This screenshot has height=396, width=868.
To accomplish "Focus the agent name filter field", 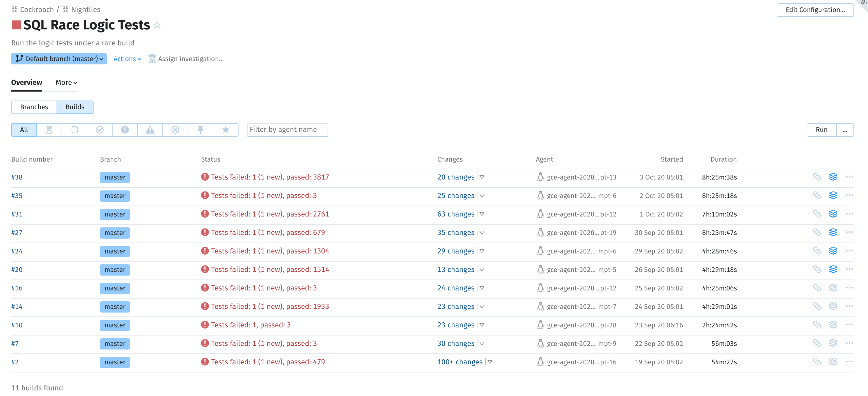I will [x=288, y=129].
